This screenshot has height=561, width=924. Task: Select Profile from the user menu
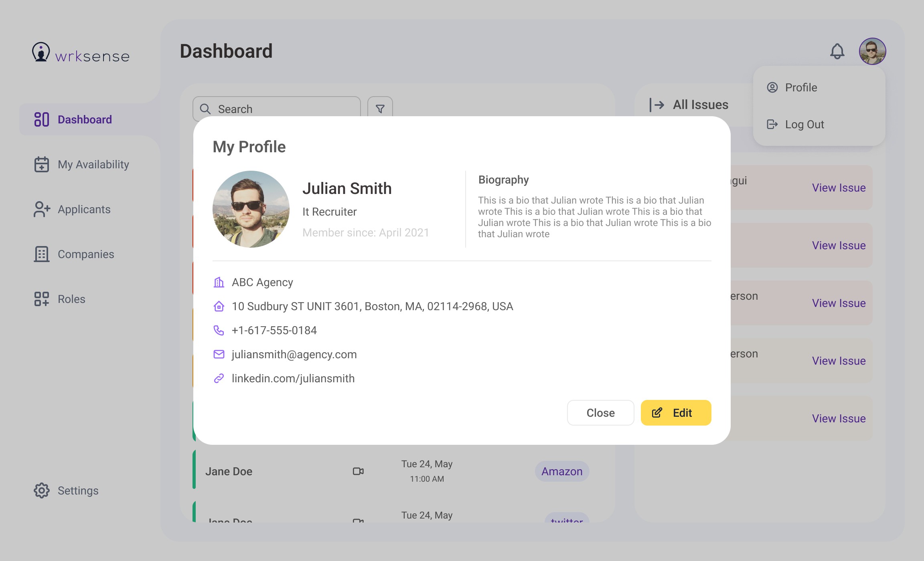click(x=800, y=87)
